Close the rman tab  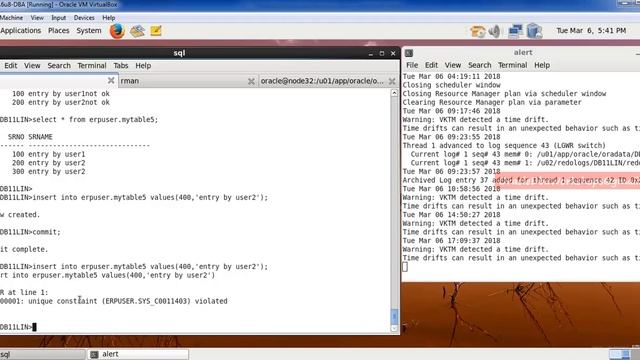coord(251,81)
